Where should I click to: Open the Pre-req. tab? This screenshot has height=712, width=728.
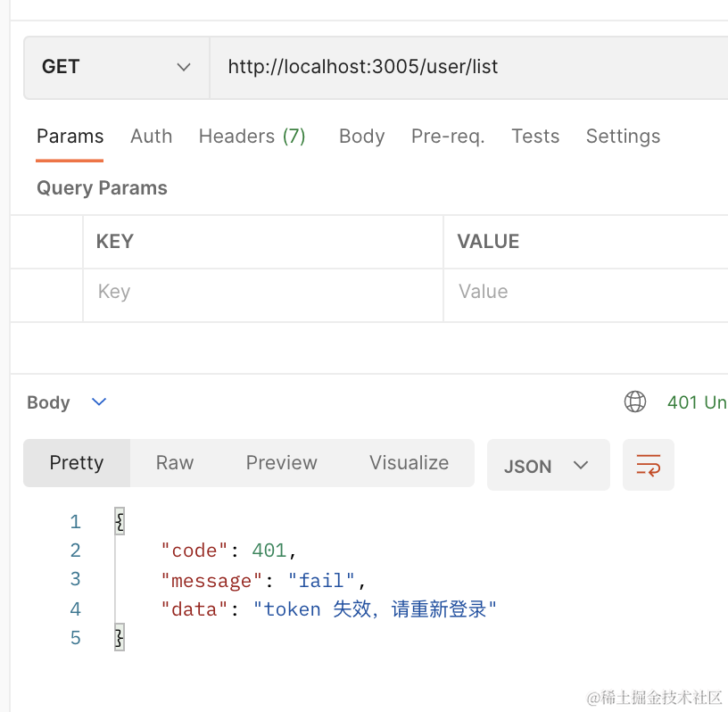447,137
